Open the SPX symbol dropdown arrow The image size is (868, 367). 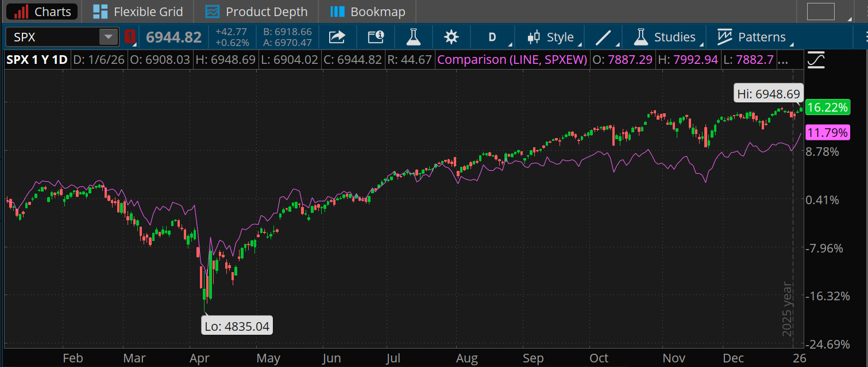(x=108, y=36)
